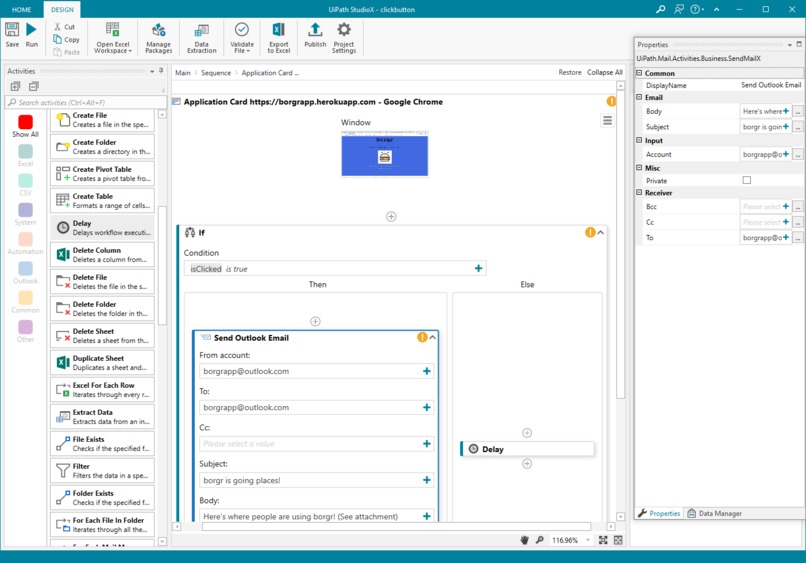Collapse the Receiver property group
Viewport: 806px width, 563px height.
(639, 192)
